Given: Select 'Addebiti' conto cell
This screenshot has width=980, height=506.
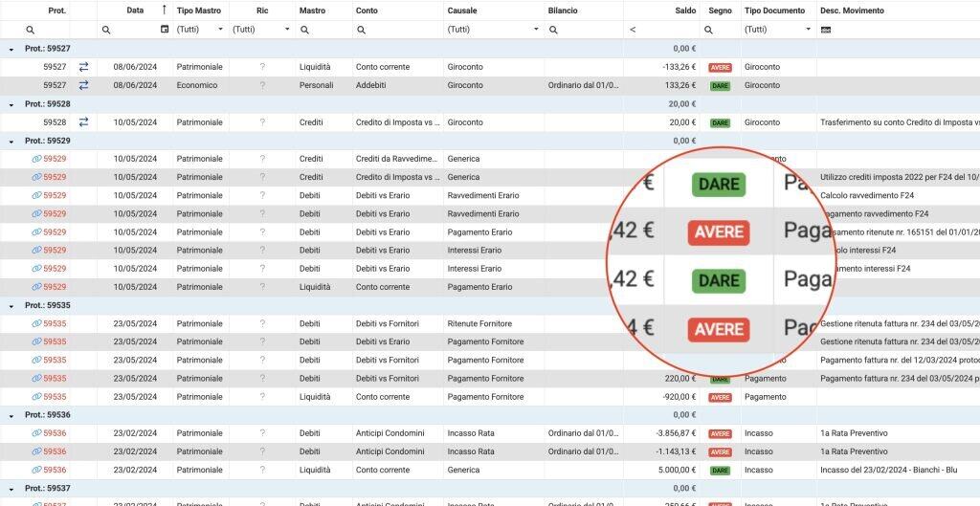Looking at the screenshot, I should click(370, 85).
